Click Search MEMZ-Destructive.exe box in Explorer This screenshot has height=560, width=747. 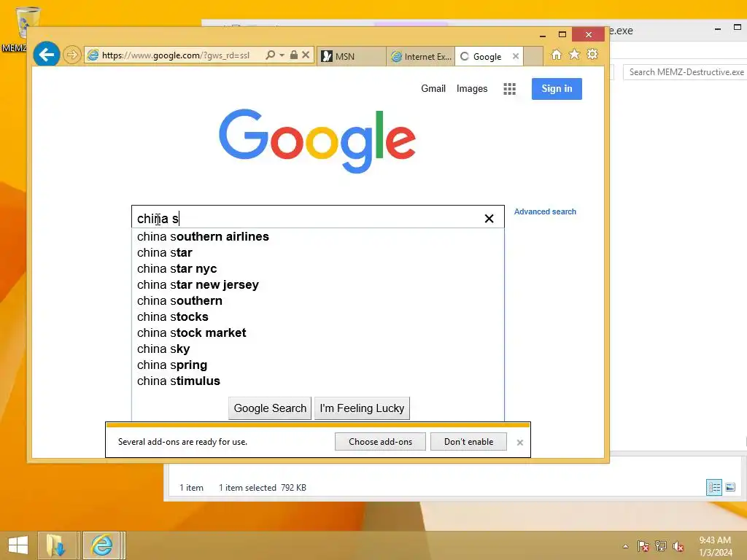click(x=684, y=72)
